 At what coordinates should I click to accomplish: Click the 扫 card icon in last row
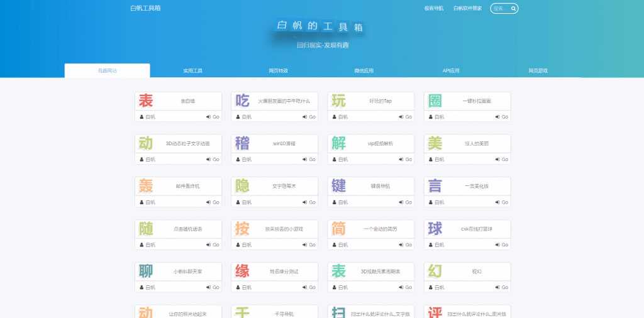click(338, 313)
